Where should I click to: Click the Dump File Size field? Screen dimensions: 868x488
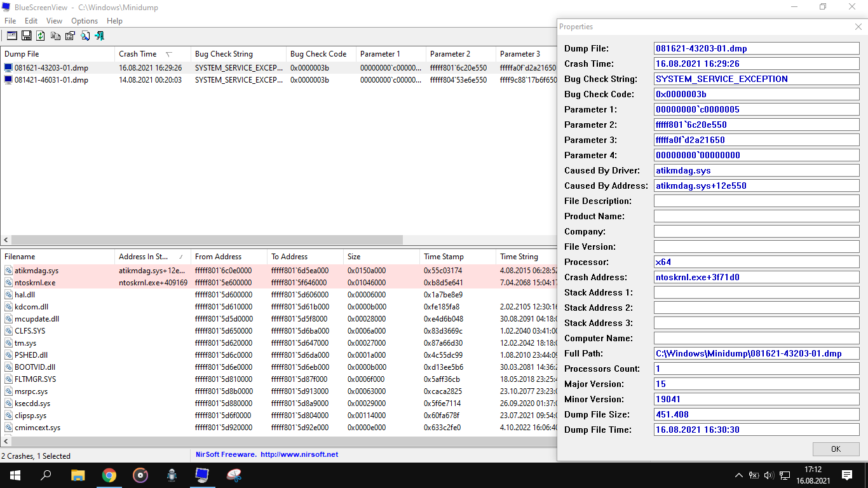756,414
